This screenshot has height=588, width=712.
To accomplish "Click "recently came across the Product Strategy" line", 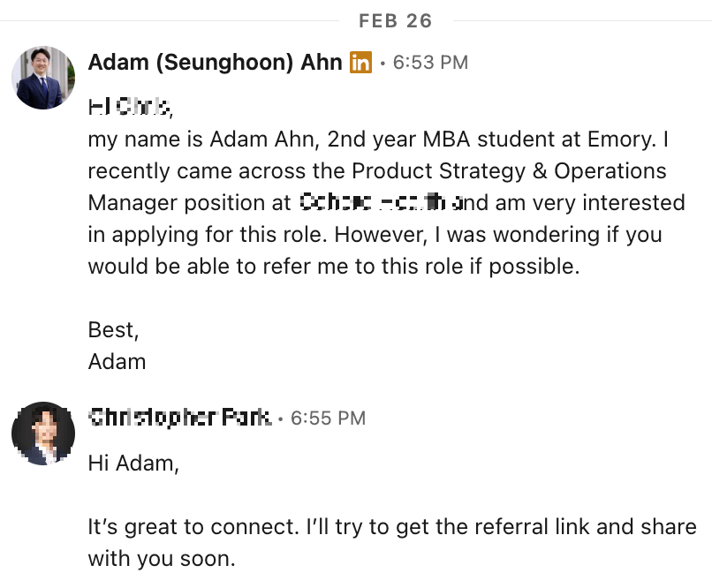I will coord(377,171).
